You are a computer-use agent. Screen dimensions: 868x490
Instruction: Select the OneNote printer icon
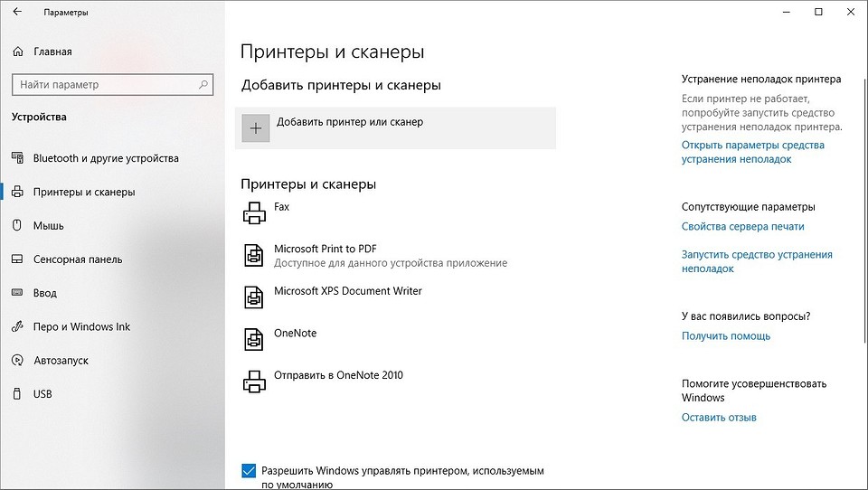coord(254,339)
